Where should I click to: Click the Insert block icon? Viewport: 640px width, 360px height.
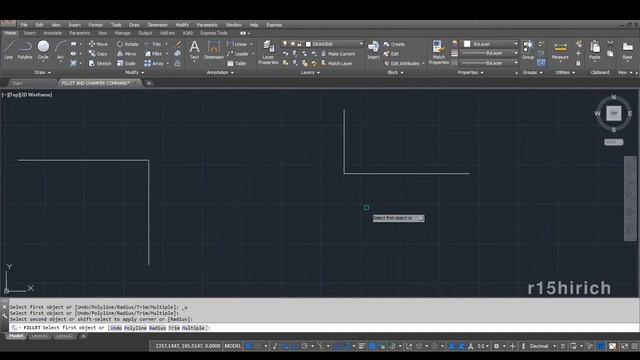coord(373,50)
